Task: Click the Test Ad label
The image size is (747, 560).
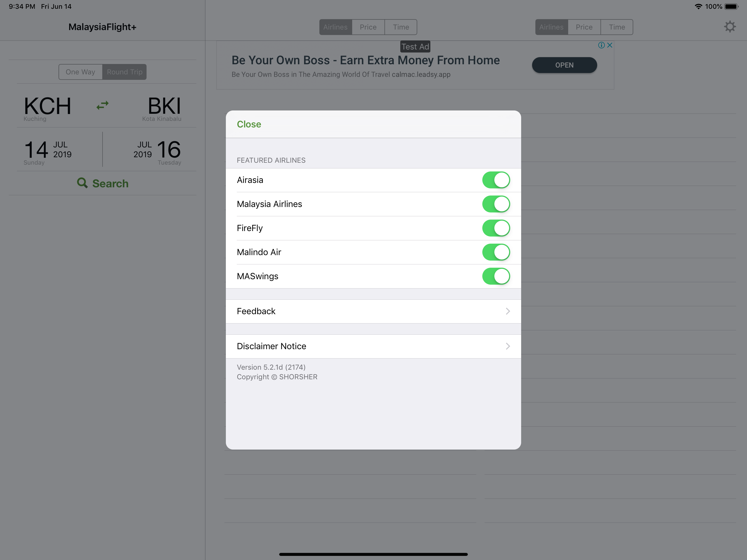Action: click(x=415, y=46)
